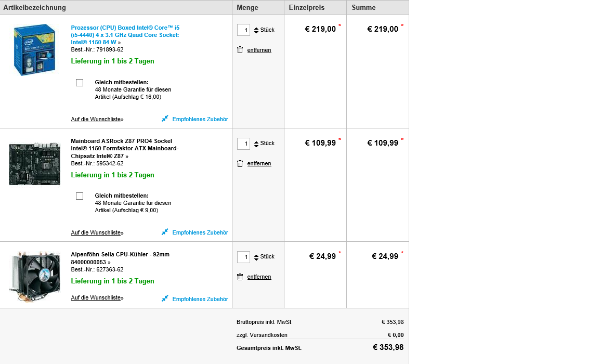
Task: Enable 48-month warranty for Intel processor
Action: click(x=80, y=83)
